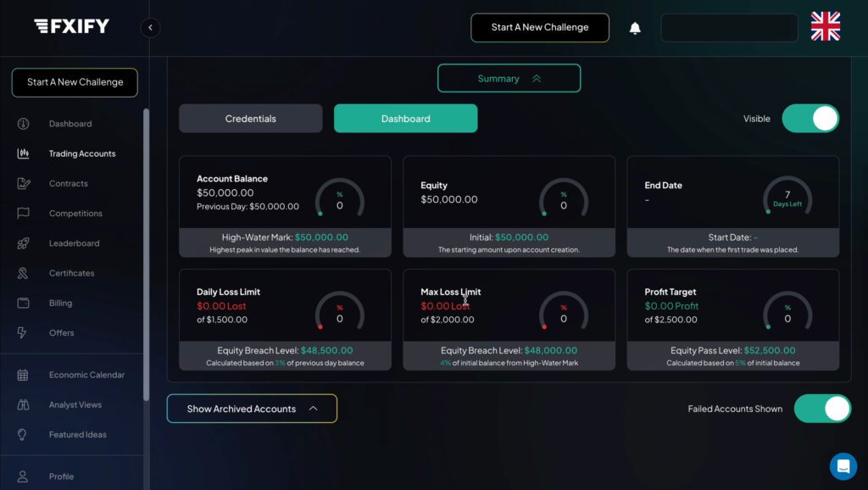Click the header Start A New Challenge button
Image resolution: width=868 pixels, height=490 pixels.
(539, 27)
